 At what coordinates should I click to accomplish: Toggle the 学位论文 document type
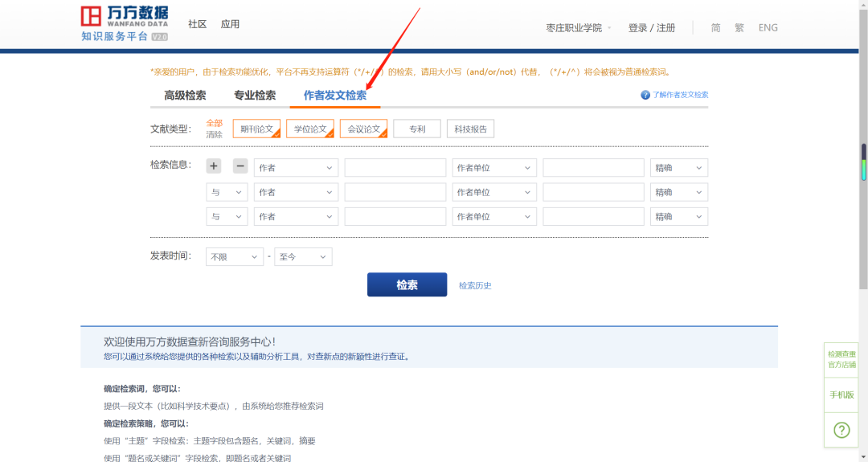[310, 129]
